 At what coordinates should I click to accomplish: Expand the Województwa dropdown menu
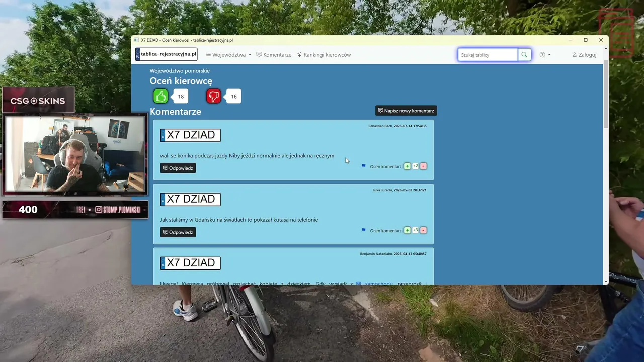[228, 55]
